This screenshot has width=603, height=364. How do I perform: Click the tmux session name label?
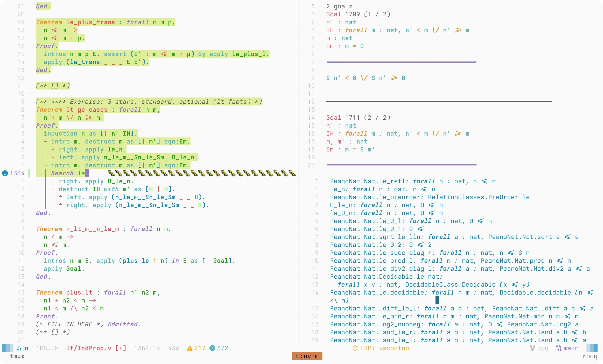(17, 356)
